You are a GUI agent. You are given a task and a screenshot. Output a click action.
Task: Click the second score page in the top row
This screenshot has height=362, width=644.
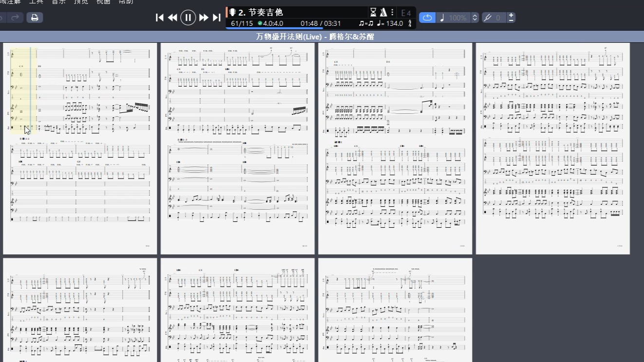tap(238, 148)
